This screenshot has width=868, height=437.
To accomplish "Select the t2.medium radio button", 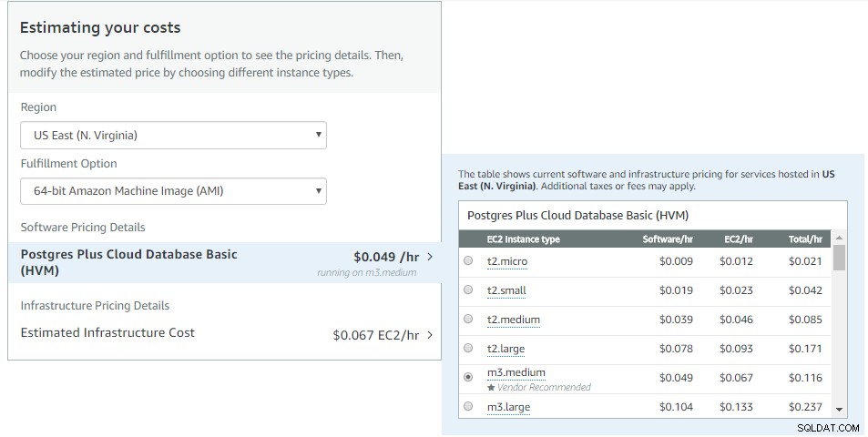I will 468,320.
